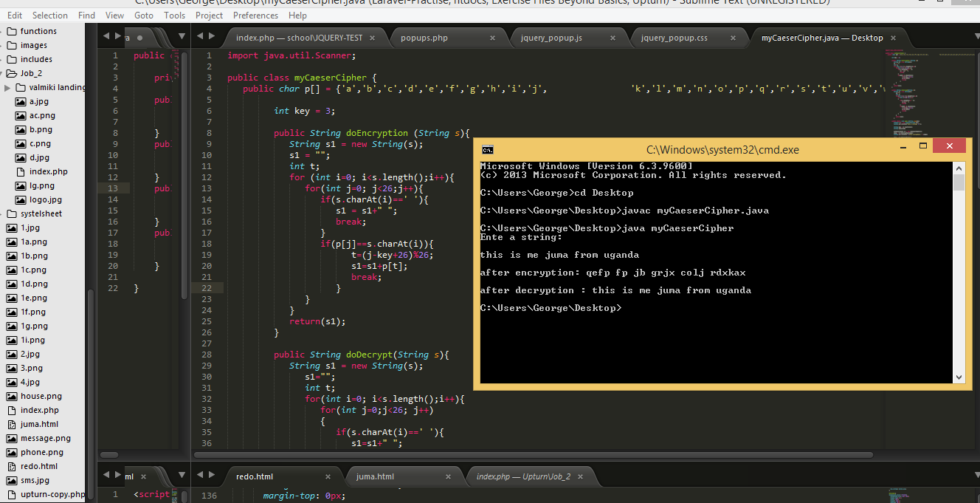
Task: Open the Project menu
Action: pos(210,15)
